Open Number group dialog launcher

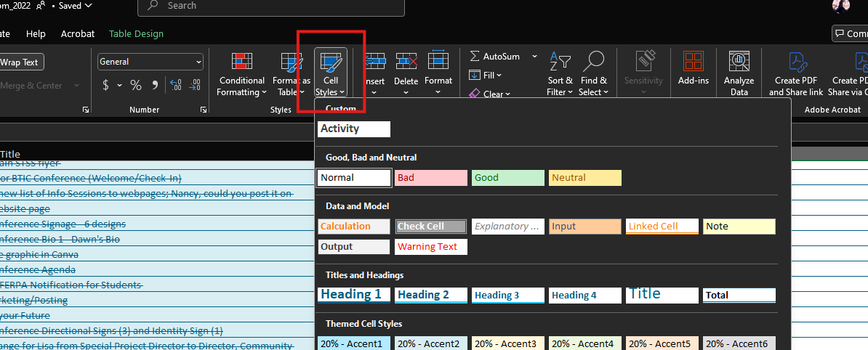204,110
